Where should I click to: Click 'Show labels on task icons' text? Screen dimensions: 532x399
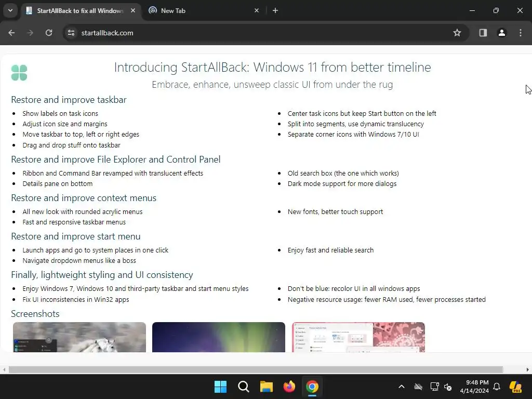[x=60, y=113]
